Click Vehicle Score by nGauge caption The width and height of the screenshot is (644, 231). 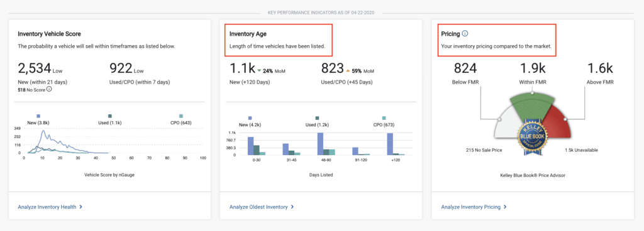point(109,175)
